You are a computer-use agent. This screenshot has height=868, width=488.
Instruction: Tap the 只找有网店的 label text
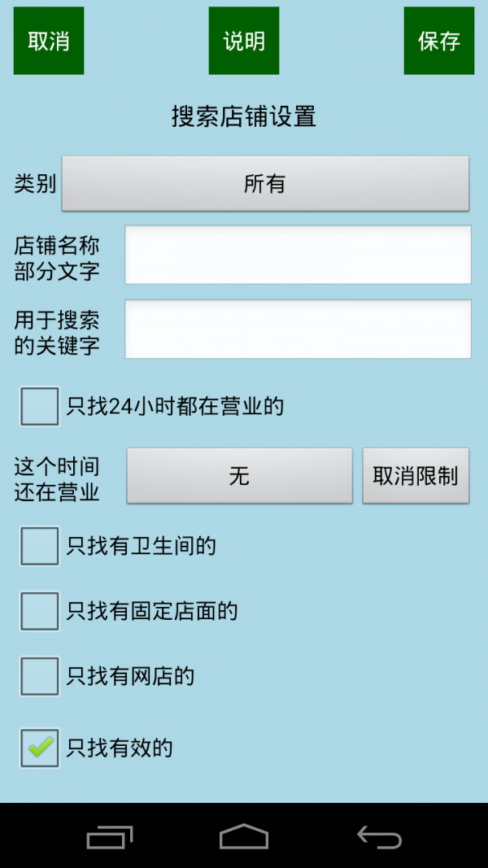coord(130,676)
